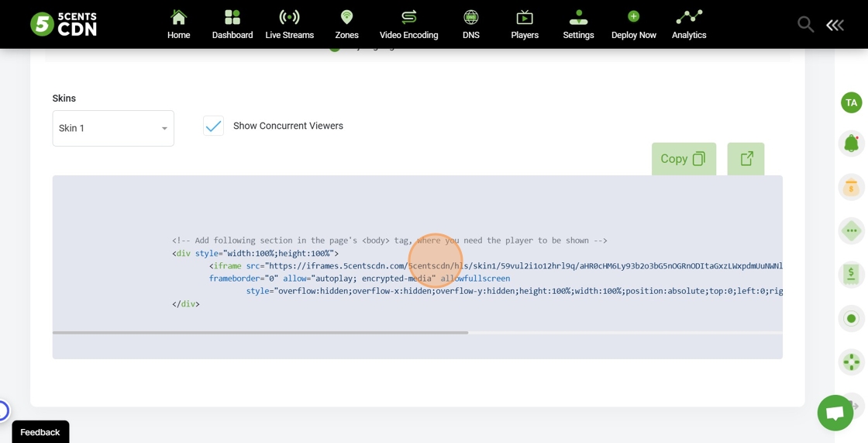Screen dimensions: 868x443
Task: Open the support lifebuoy icon
Action: pos(852,362)
